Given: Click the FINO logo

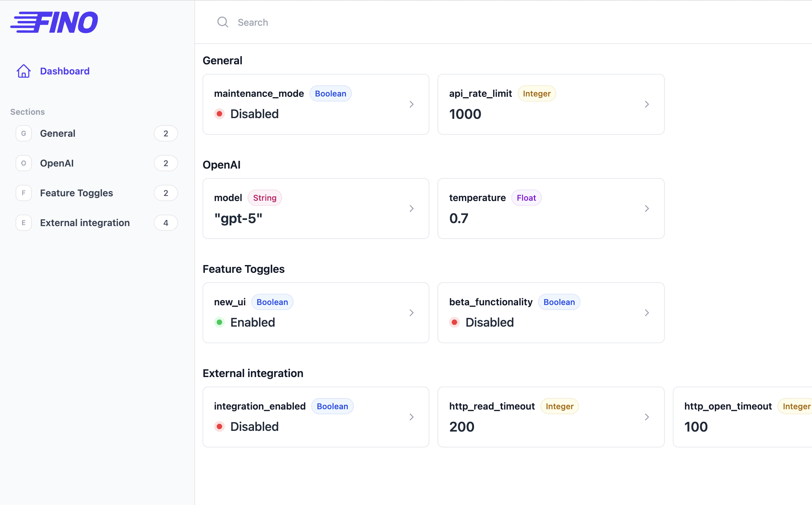Looking at the screenshot, I should click(54, 22).
